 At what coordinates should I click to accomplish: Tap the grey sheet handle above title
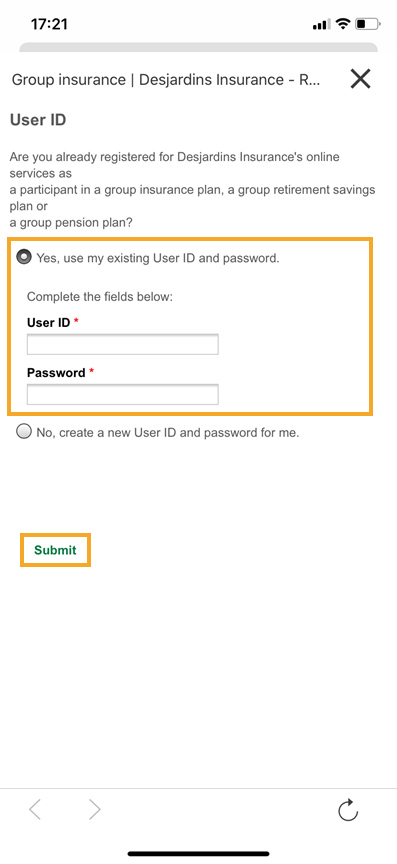tap(198, 47)
